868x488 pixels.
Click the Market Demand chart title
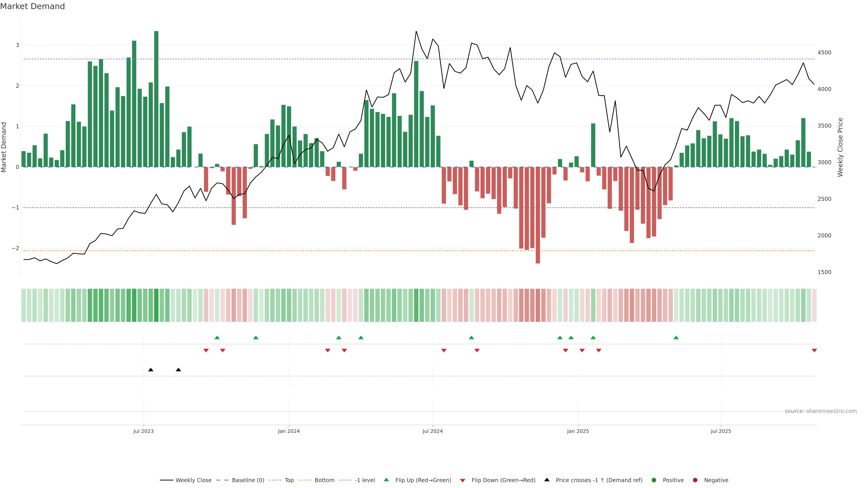pos(32,6)
